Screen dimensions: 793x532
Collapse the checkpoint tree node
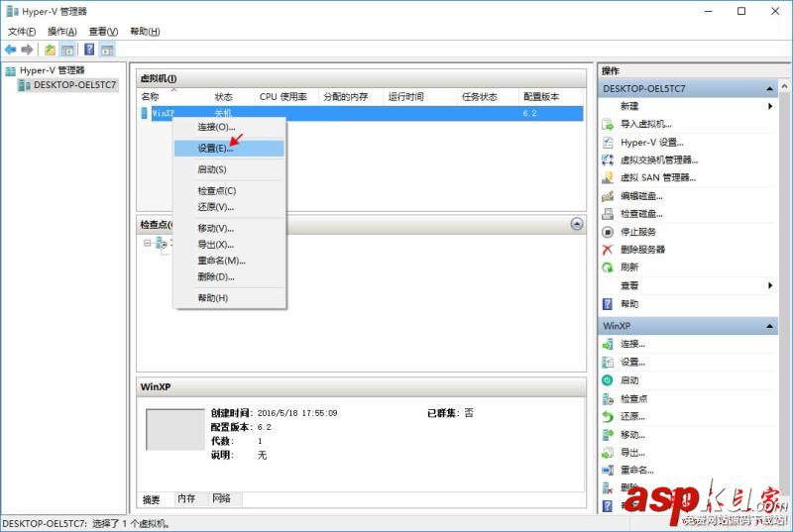click(147, 243)
